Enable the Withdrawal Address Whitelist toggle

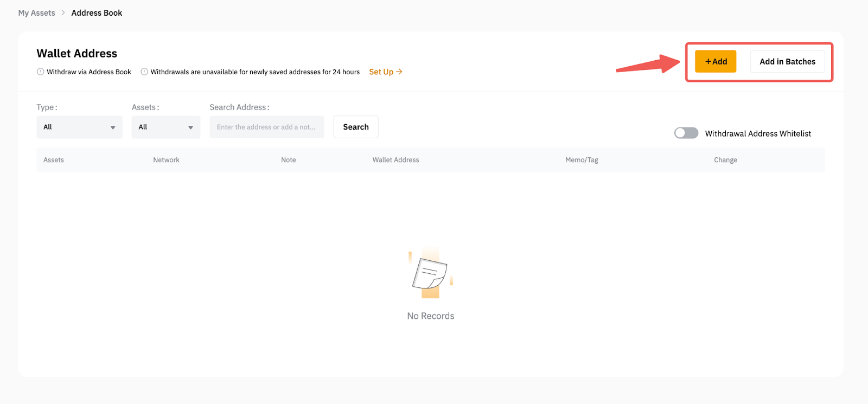click(x=686, y=133)
